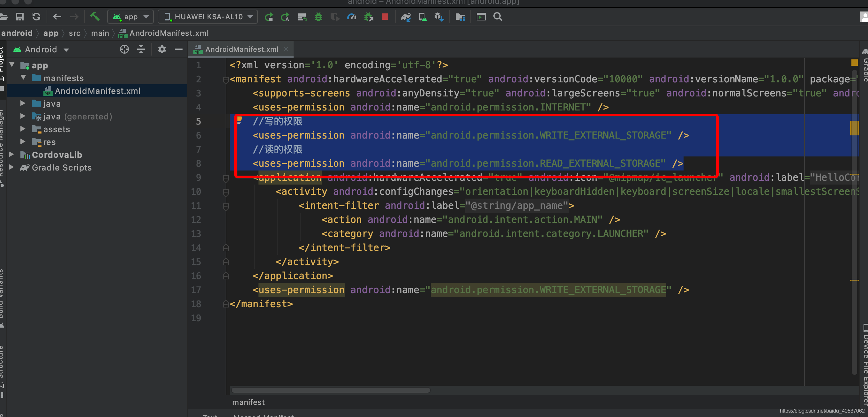Expand the Gradle Scripts node
The height and width of the screenshot is (417, 868).
point(11,167)
